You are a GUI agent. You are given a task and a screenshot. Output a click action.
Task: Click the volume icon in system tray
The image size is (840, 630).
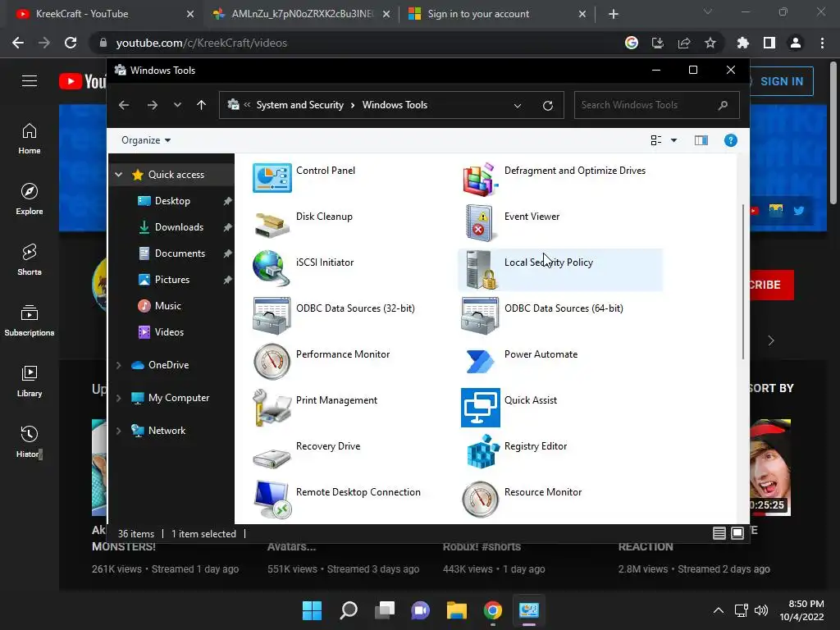[x=760, y=610]
